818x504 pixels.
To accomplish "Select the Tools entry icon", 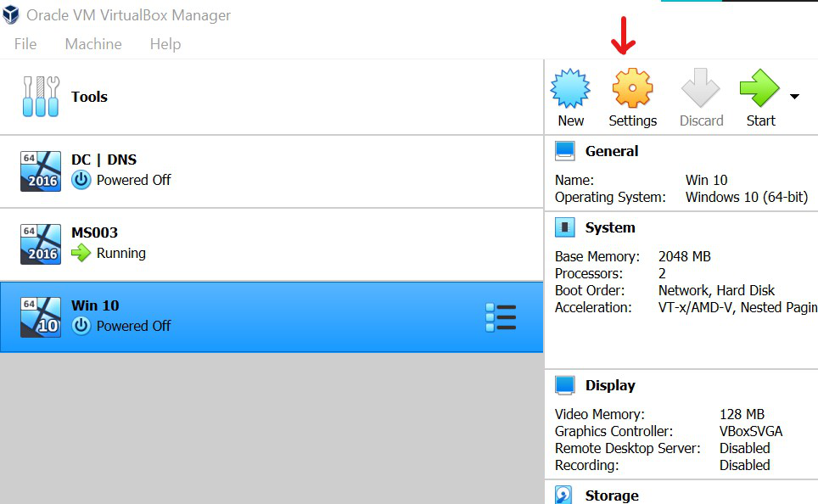I will click(42, 97).
